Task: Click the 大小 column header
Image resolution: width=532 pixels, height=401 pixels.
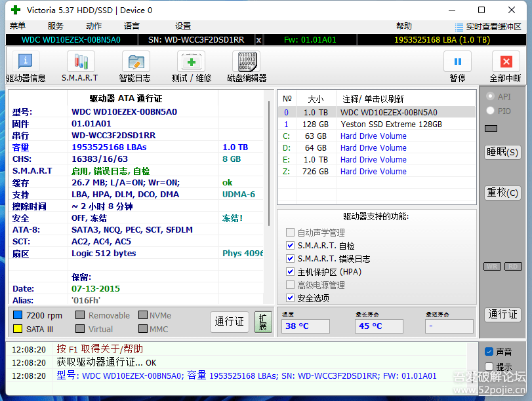Action: click(x=317, y=99)
